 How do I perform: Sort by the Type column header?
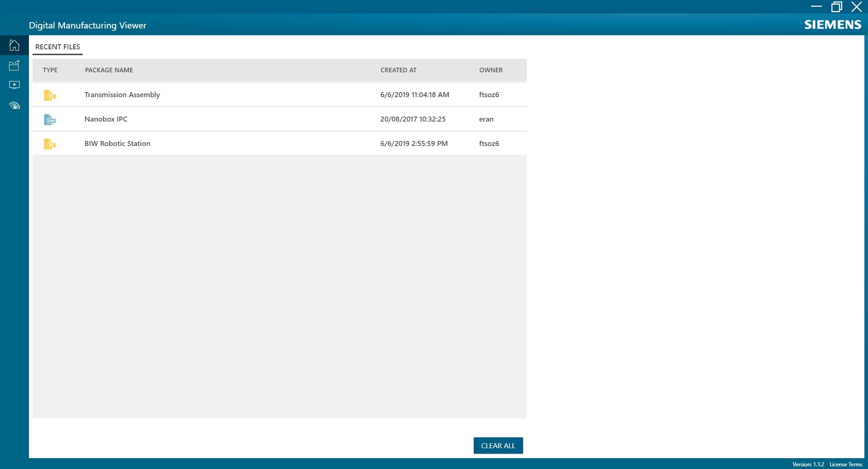point(50,70)
